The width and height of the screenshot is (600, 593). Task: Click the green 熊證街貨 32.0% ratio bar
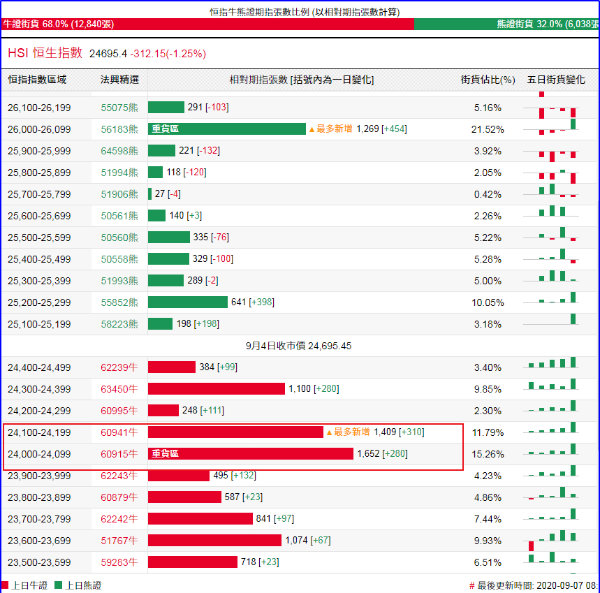click(x=506, y=24)
